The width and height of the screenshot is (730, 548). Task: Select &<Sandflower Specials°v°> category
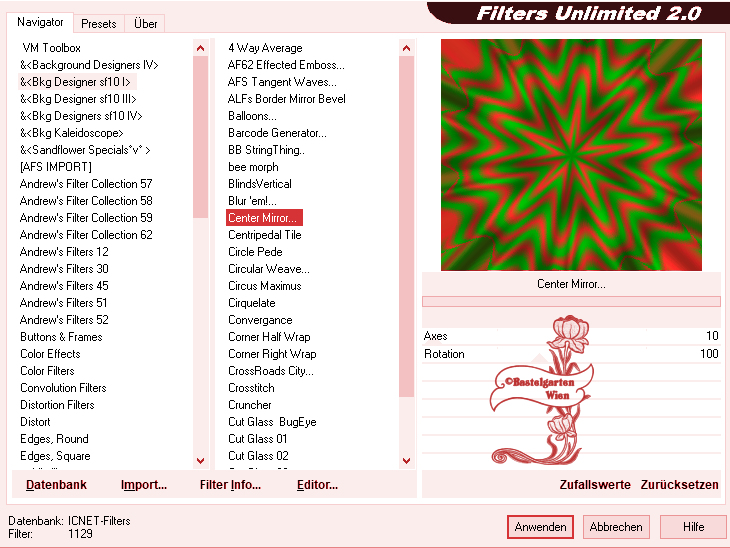click(x=85, y=150)
